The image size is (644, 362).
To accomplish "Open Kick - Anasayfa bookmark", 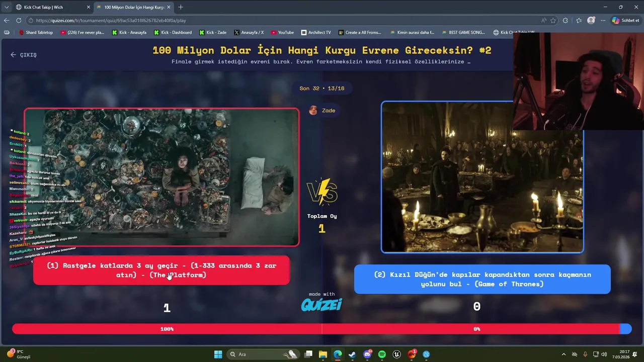I will 129,32.
